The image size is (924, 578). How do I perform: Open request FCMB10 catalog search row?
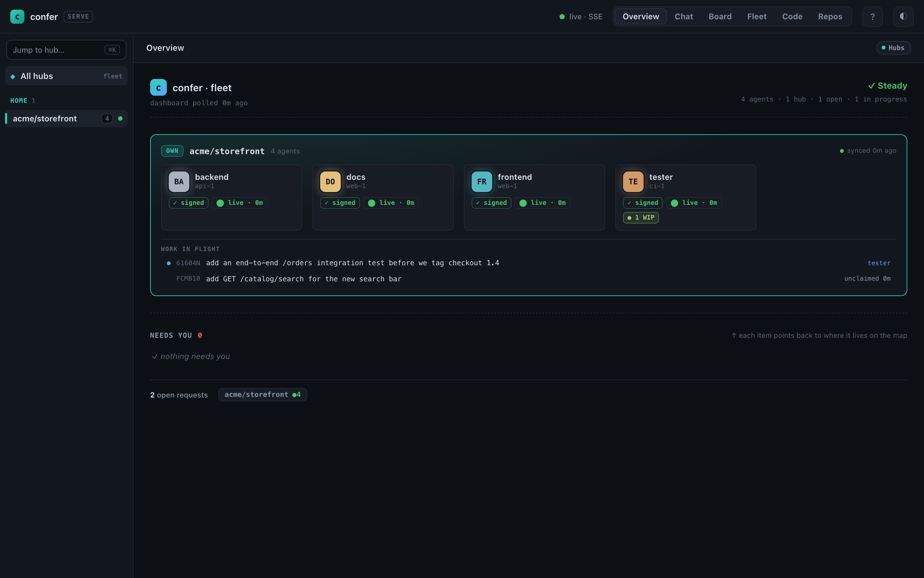click(x=529, y=279)
